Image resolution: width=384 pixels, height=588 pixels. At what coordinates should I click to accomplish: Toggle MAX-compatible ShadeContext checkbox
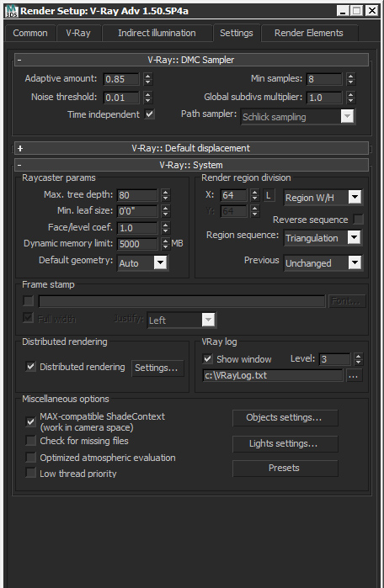[30, 421]
